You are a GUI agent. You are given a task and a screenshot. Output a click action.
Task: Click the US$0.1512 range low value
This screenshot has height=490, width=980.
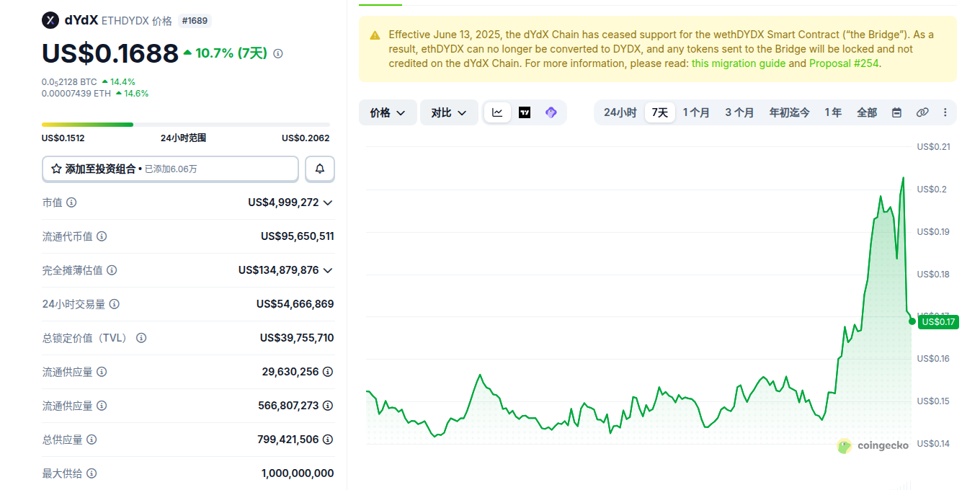[63, 138]
